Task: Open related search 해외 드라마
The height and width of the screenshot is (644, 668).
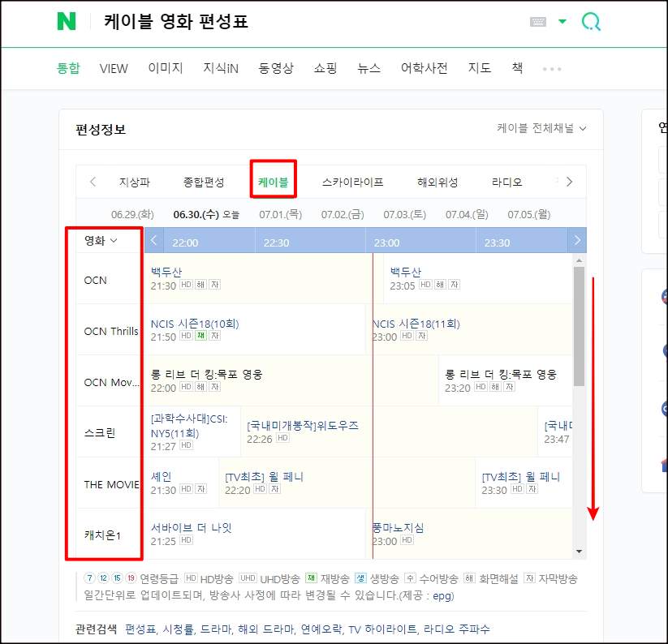Action: [x=266, y=629]
